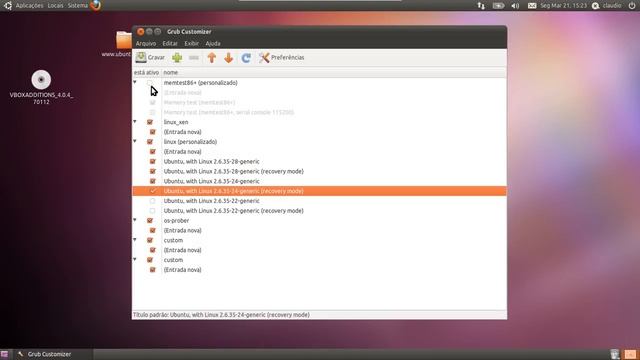Viewport: 640px width, 360px height.
Task: Collapse the memtest86+ group arrow
Action: point(135,82)
